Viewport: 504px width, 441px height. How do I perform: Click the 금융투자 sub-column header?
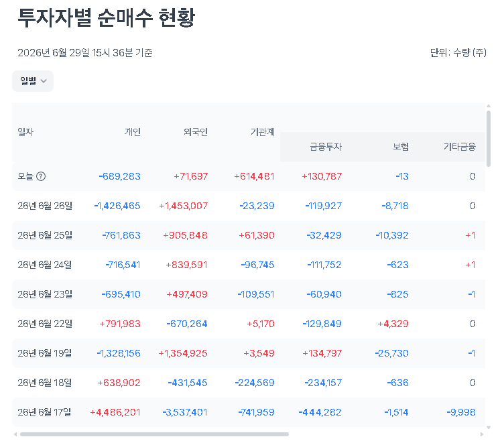tap(326, 147)
